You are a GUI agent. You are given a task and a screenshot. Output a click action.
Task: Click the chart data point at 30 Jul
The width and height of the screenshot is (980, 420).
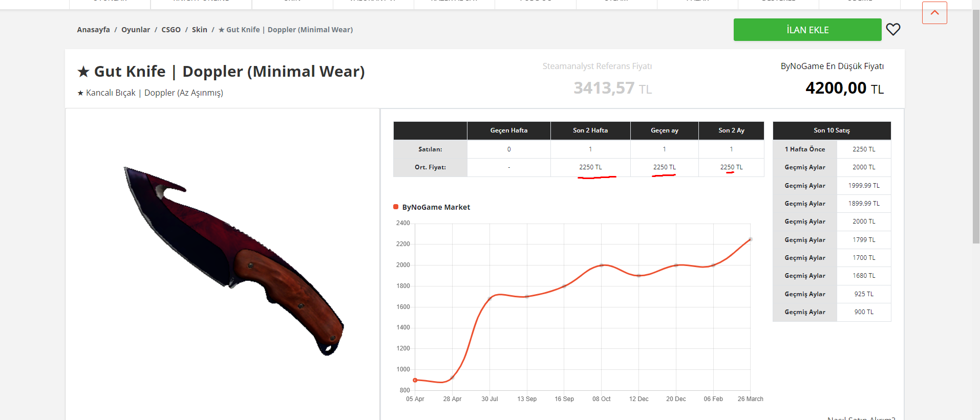pos(489,298)
